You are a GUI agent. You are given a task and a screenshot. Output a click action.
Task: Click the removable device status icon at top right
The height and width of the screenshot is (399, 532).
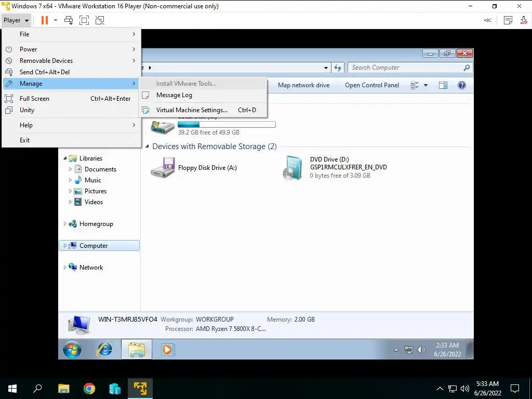click(524, 20)
